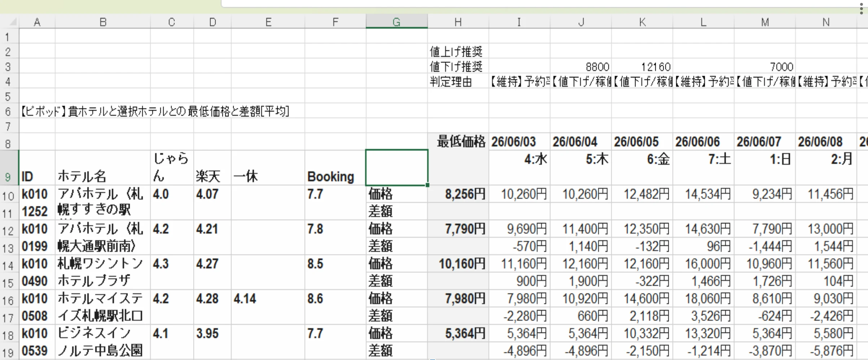This screenshot has height=360, width=868.
Task: Open the three-dot menu at top right
Action: (861, 7)
